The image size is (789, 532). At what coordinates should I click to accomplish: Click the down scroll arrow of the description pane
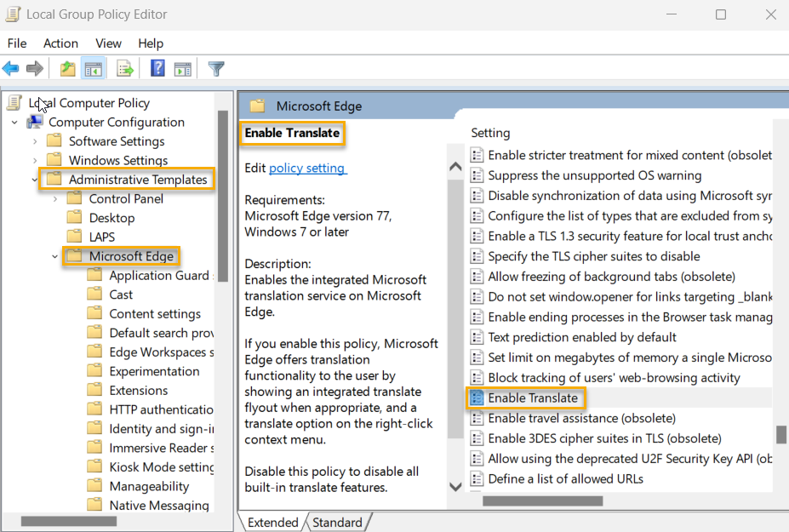(x=455, y=487)
